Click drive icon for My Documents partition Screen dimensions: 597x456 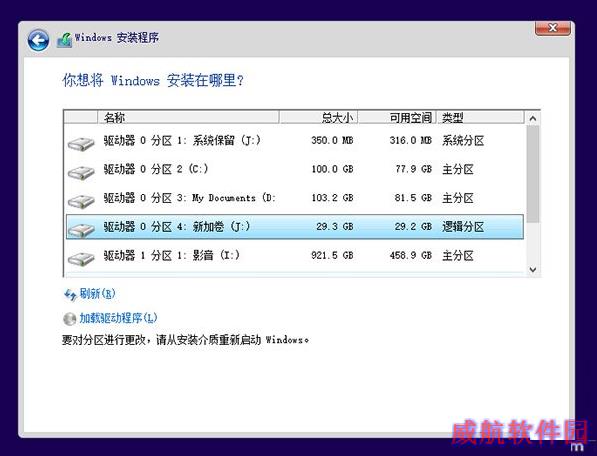(x=81, y=201)
